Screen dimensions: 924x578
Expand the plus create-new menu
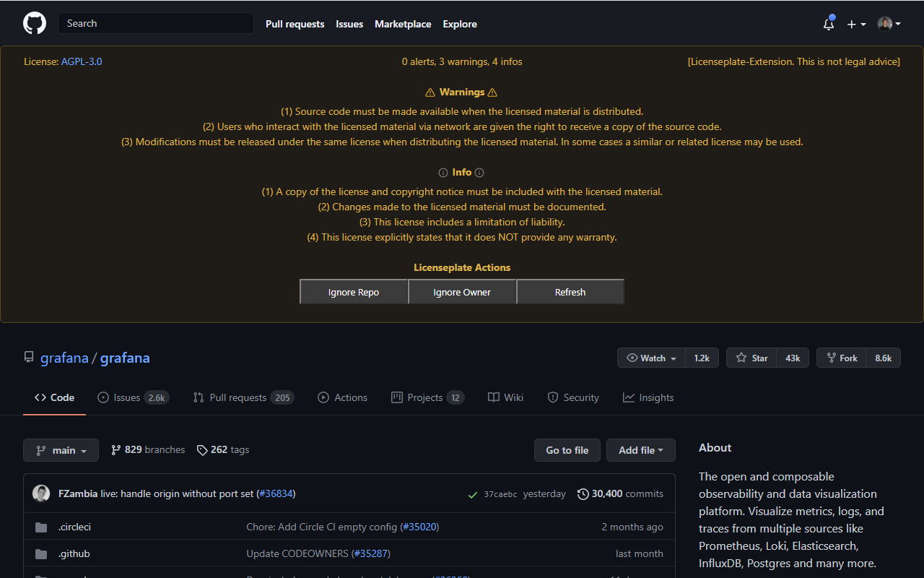pyautogui.click(x=856, y=24)
